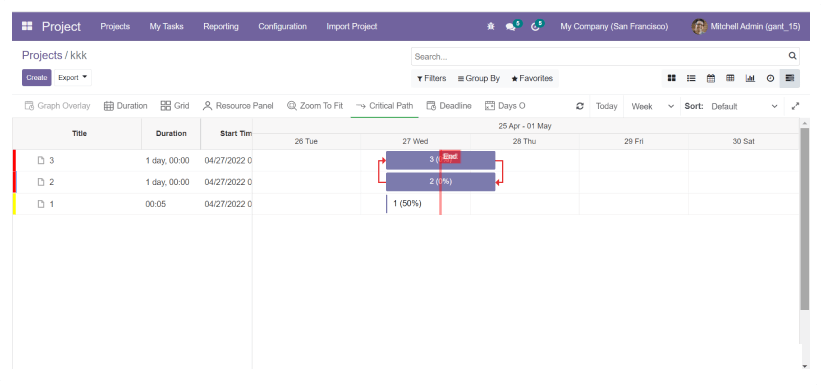Switch to calendar view icon
The width and height of the screenshot is (821, 385).
pyautogui.click(x=711, y=78)
